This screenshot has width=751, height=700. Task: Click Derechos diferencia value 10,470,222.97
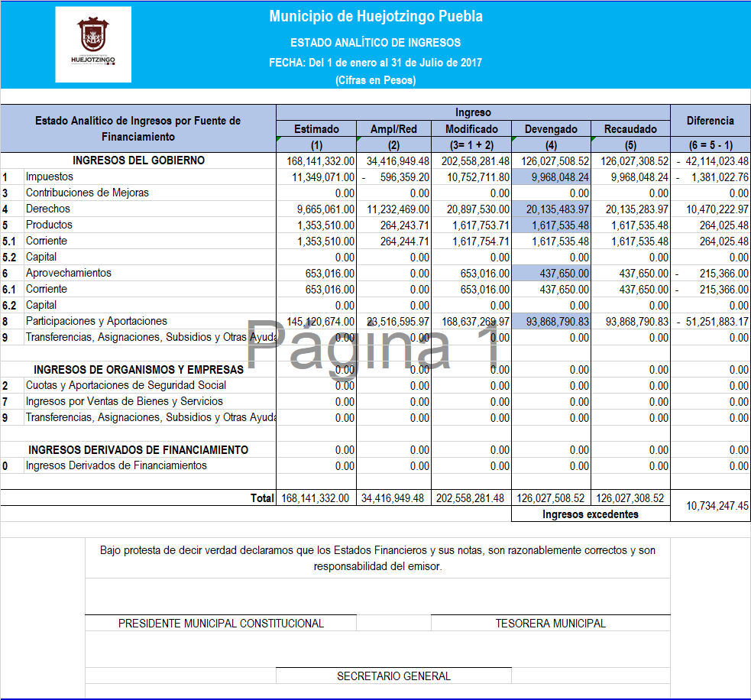(x=717, y=209)
